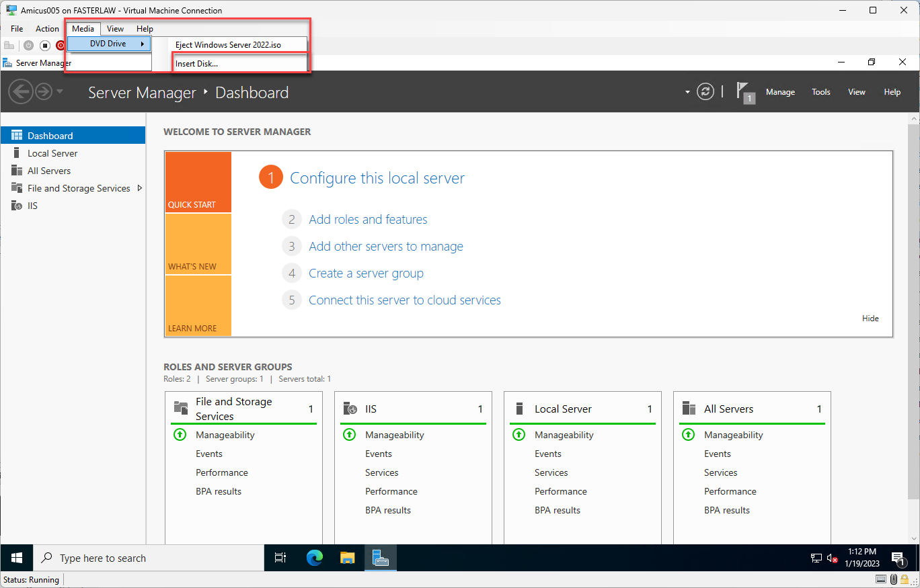Click the green Manageability icon on All Servers tile
Screen dimensions: 920x588
688,435
